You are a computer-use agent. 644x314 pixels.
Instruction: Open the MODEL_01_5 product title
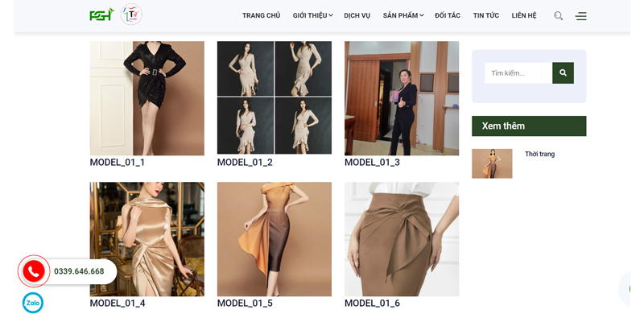[245, 304]
